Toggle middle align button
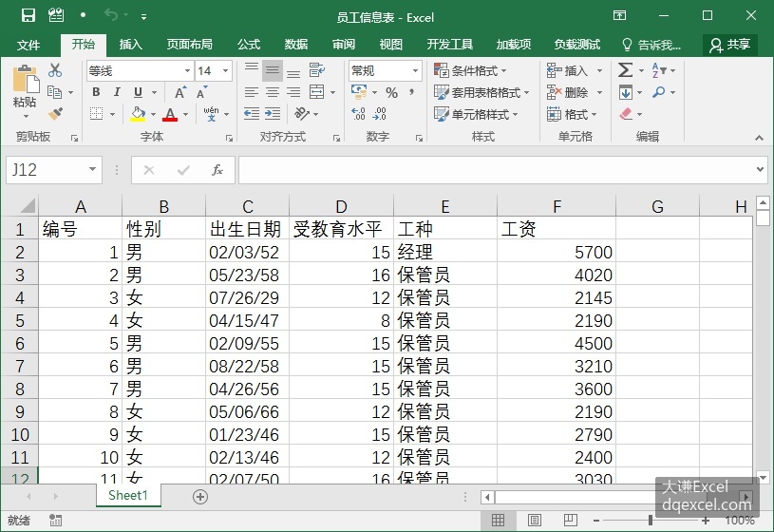The width and height of the screenshot is (774, 532). click(273, 70)
